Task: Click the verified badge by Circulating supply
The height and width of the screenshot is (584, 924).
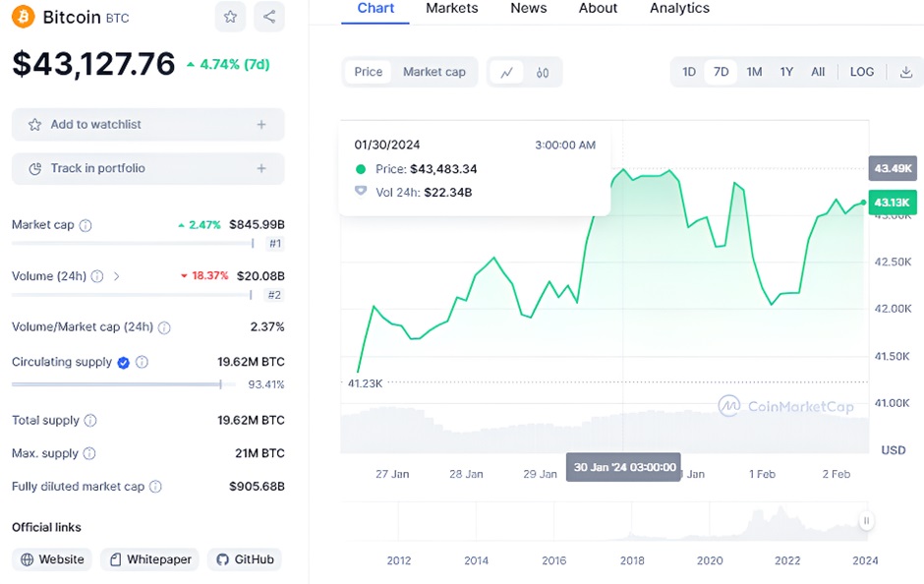Action: tap(124, 362)
